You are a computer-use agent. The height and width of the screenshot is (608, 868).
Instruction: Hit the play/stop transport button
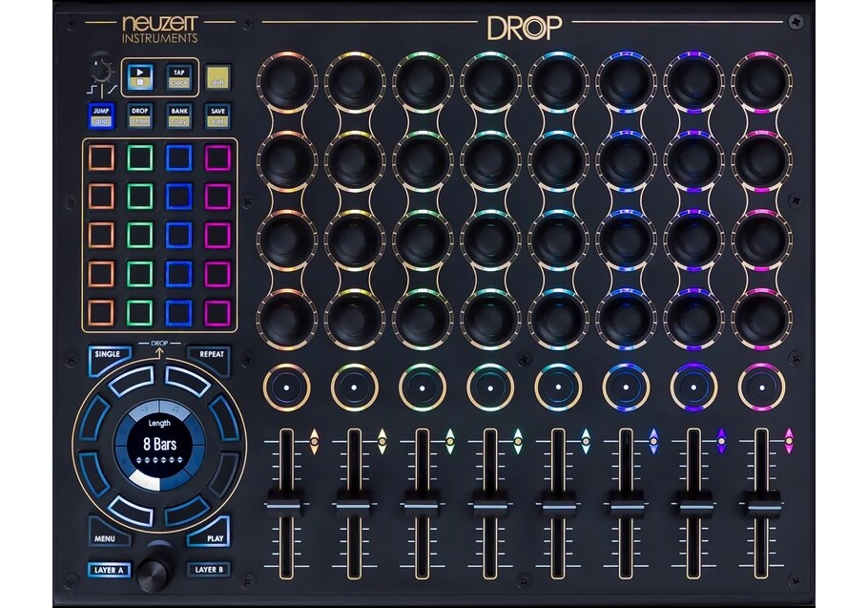pyautogui.click(x=140, y=77)
